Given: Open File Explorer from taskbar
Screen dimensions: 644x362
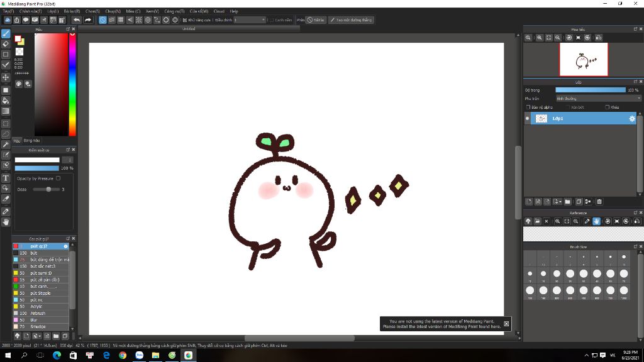Looking at the screenshot, I should (x=156, y=356).
